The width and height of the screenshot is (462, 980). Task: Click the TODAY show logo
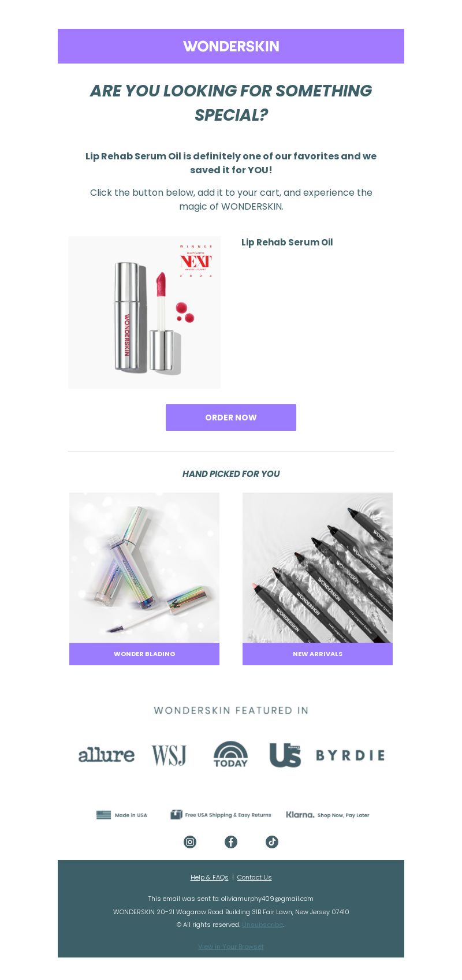pyautogui.click(x=230, y=754)
